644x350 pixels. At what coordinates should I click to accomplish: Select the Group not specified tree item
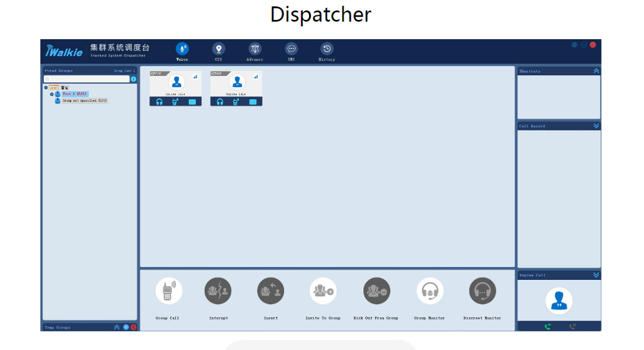click(x=84, y=100)
